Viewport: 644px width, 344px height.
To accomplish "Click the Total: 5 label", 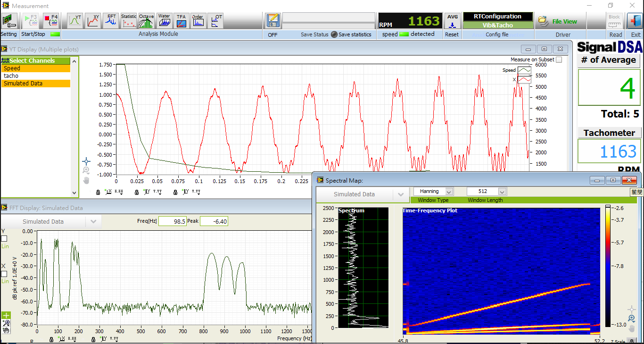I will 620,114.
